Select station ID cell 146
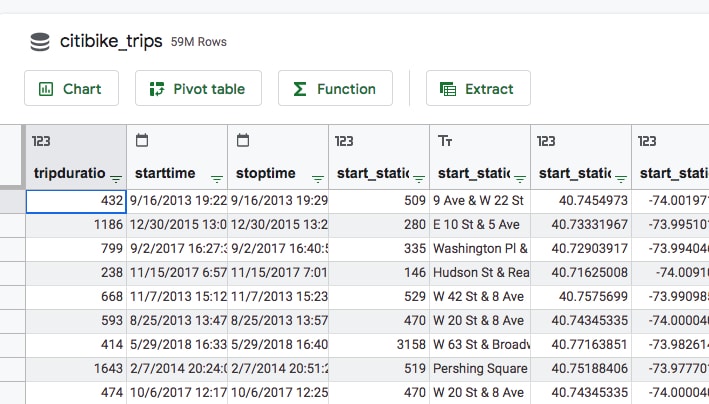This screenshot has height=404, width=709. pos(379,273)
